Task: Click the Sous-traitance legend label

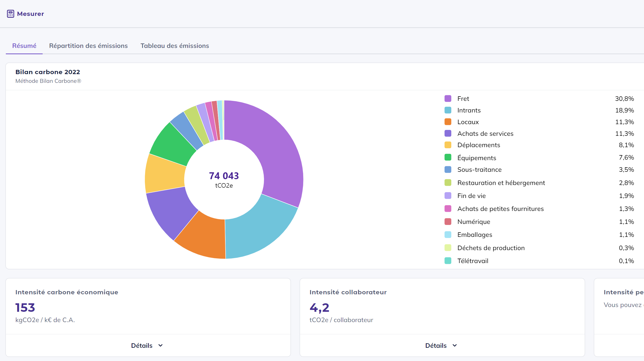Action: [x=479, y=170]
